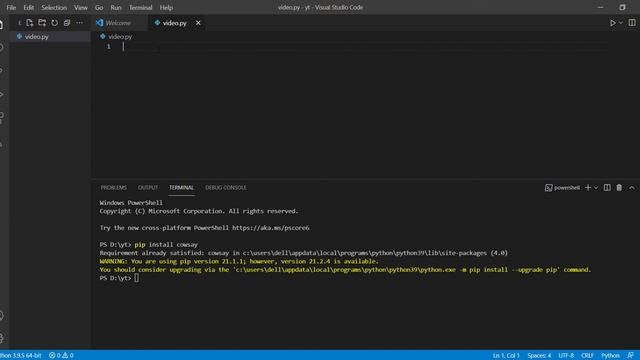Open the Terminal menu
640x360 pixels.
point(140,7)
